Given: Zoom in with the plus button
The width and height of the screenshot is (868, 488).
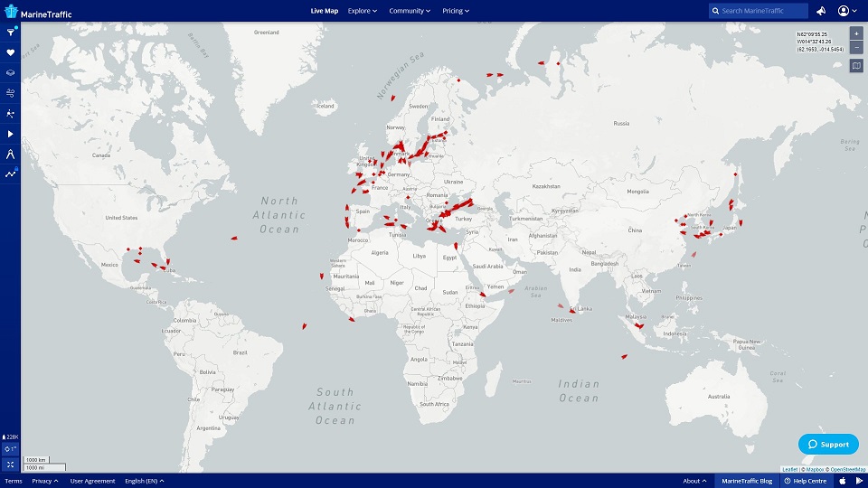Looking at the screenshot, I should (x=856, y=33).
